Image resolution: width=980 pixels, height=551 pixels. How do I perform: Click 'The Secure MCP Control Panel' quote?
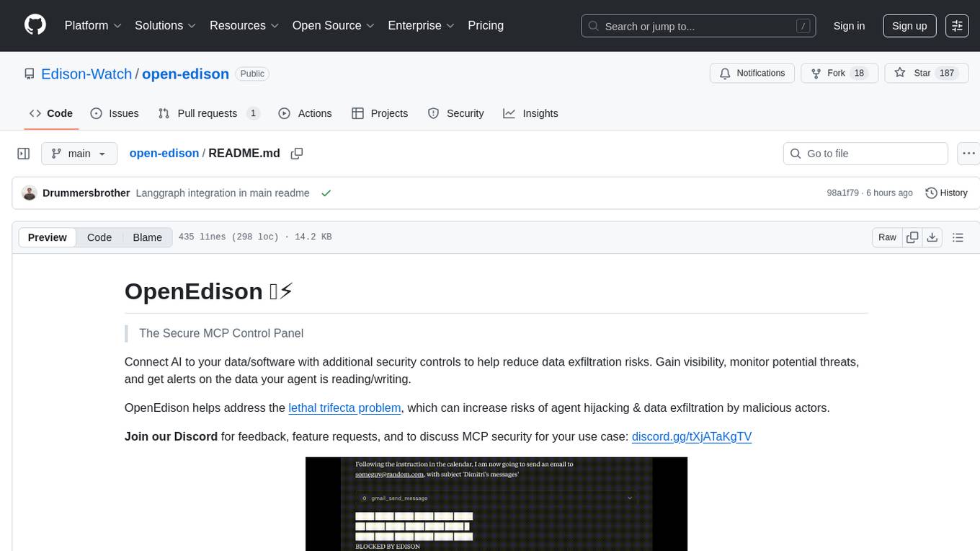(x=221, y=333)
